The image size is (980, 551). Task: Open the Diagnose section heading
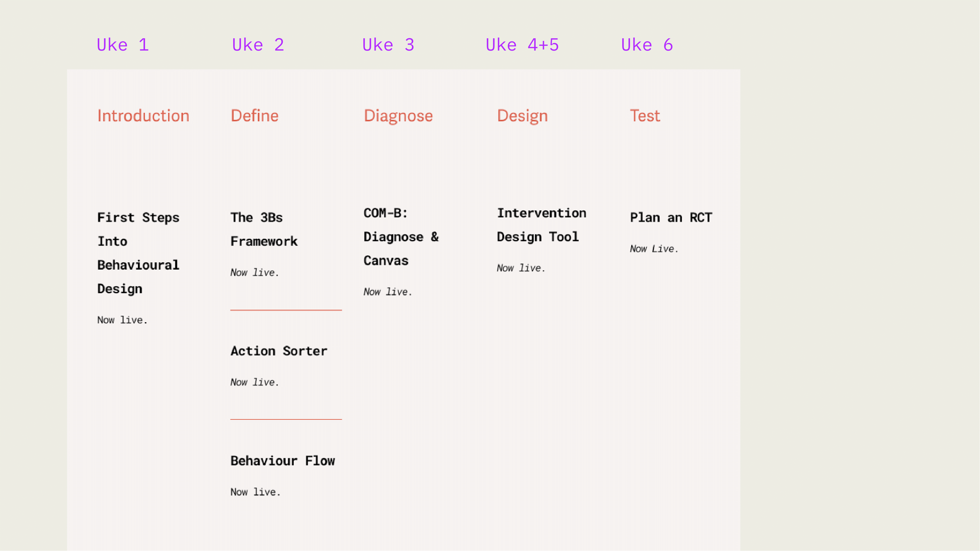pos(398,116)
